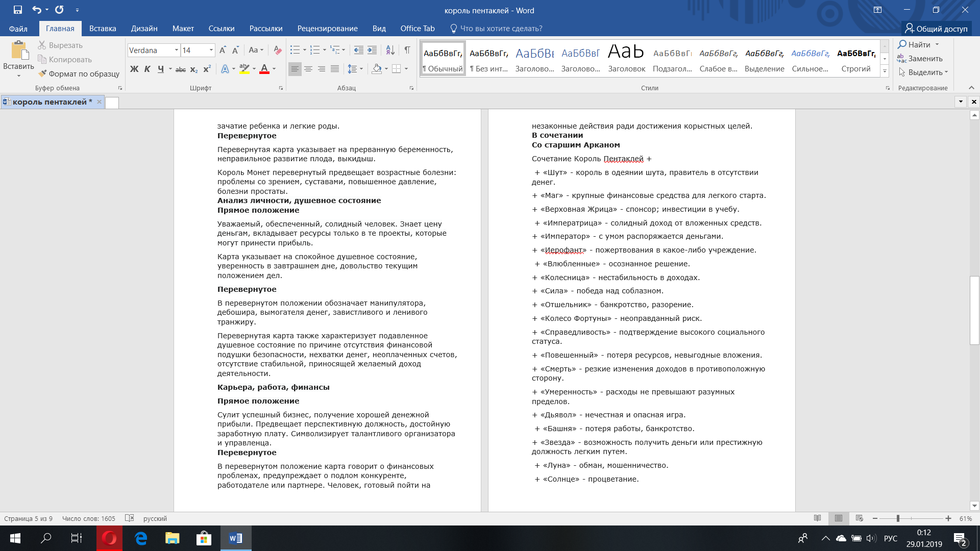Toggle bold formatting

click(x=134, y=69)
